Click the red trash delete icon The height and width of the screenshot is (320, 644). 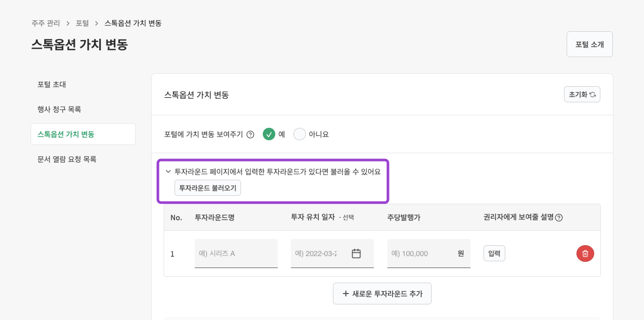tap(585, 254)
